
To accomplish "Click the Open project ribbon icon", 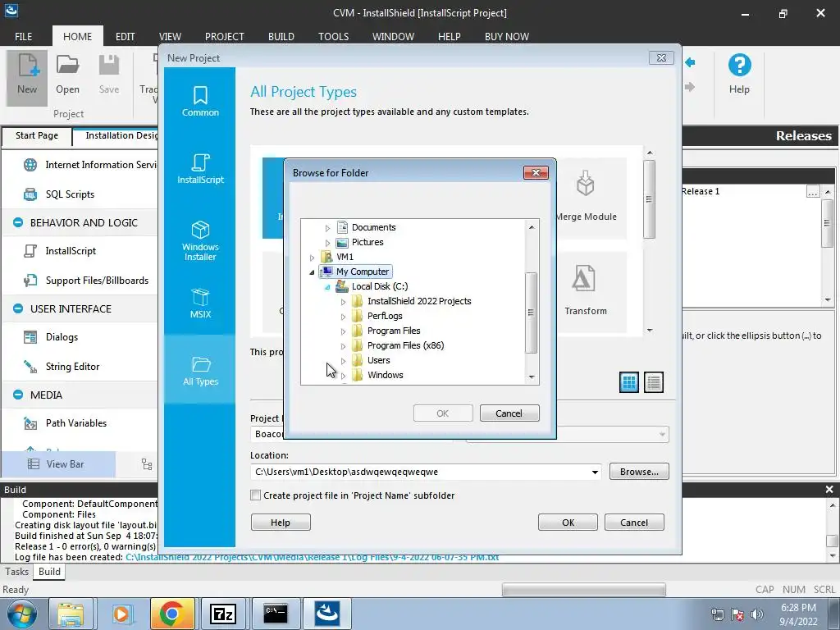I will 67,76.
